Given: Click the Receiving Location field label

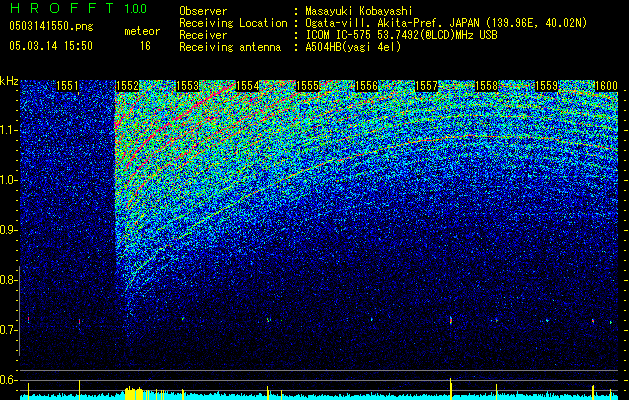Looking at the screenshot, I should coord(233,23).
